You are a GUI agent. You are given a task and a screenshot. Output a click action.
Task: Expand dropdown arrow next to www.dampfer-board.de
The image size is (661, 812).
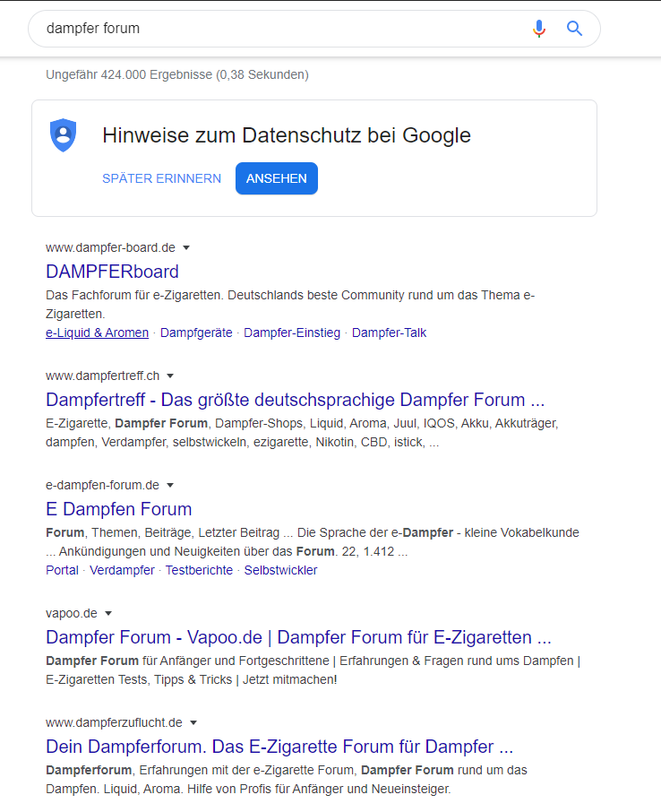(x=186, y=247)
